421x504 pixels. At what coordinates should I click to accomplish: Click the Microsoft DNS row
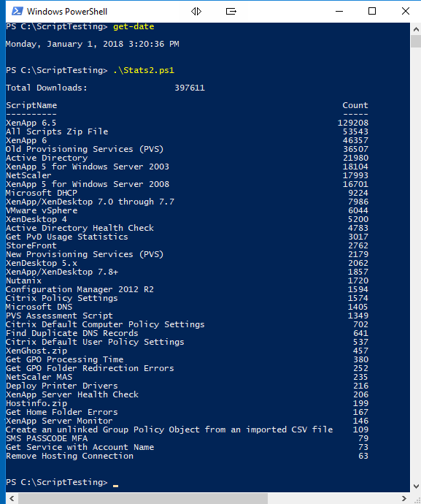(x=187, y=307)
